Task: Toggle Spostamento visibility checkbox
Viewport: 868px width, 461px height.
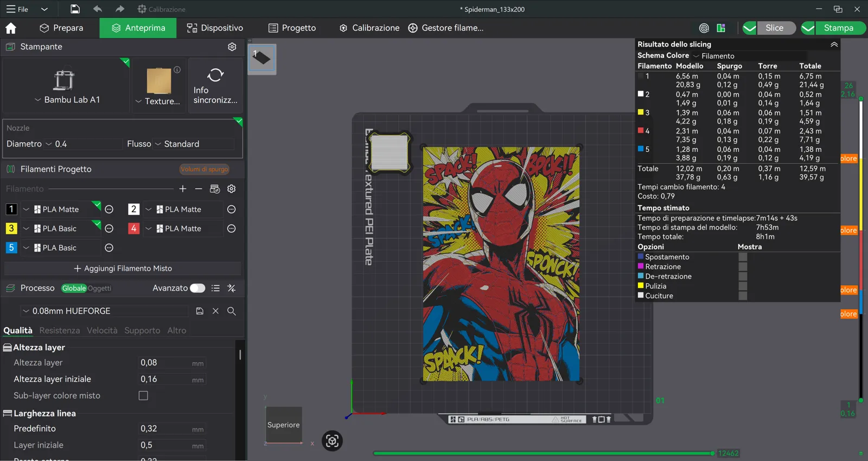Action: [743, 257]
